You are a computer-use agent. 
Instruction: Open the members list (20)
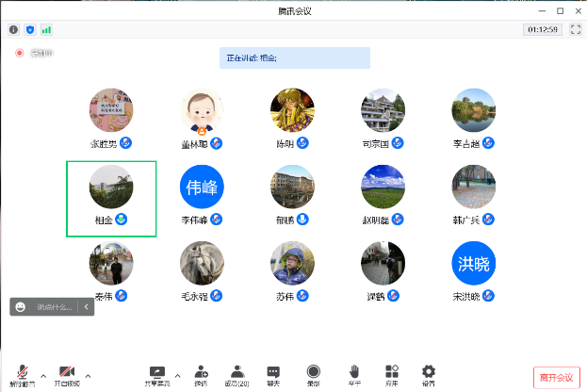pyautogui.click(x=236, y=372)
